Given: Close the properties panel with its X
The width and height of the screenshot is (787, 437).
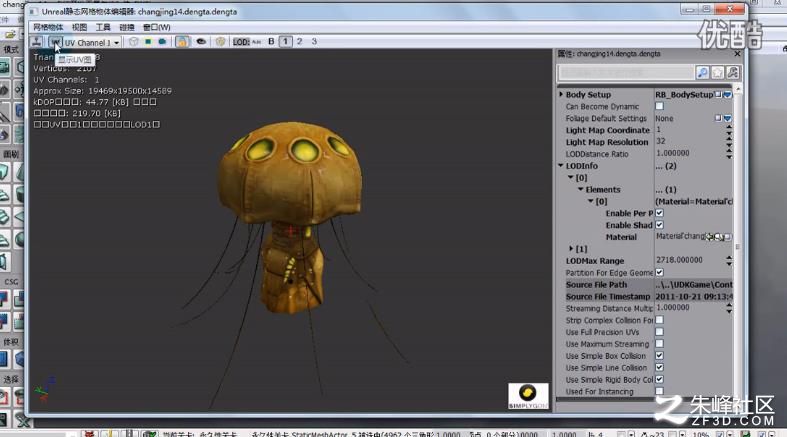Looking at the screenshot, I should pos(737,54).
